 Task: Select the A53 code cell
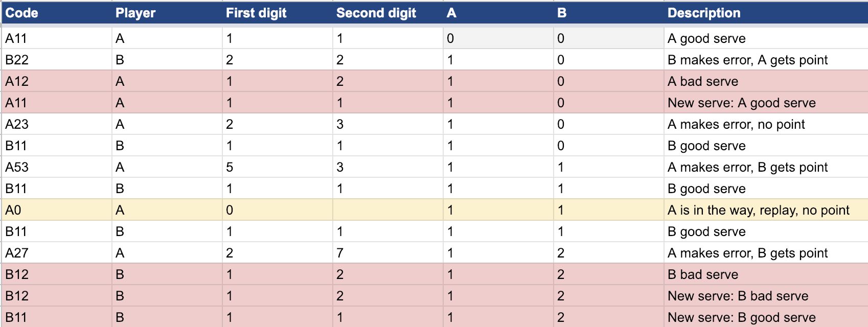pyautogui.click(x=57, y=167)
